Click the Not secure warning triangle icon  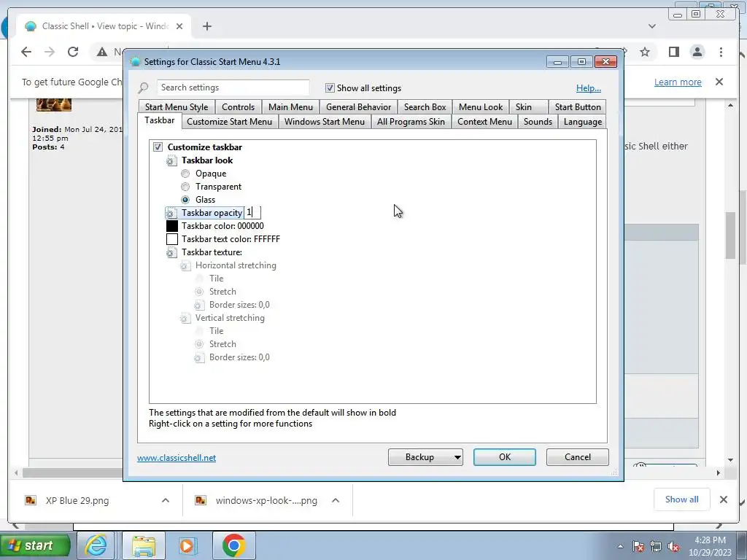click(102, 52)
